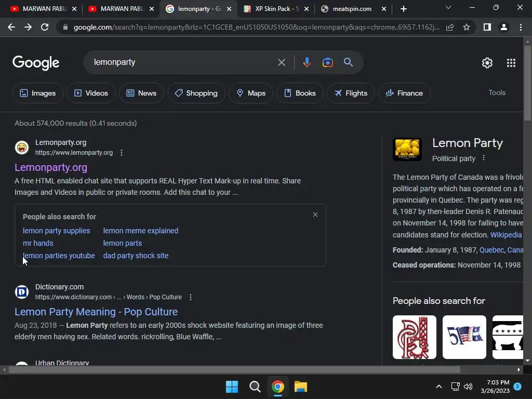Viewport: 532px width, 399px height.
Task: Go back with the browser back arrow
Action: pyautogui.click(x=11, y=27)
